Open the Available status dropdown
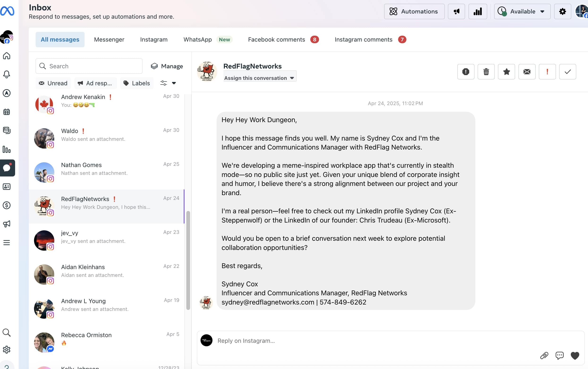This screenshot has height=369, width=588. tap(522, 12)
